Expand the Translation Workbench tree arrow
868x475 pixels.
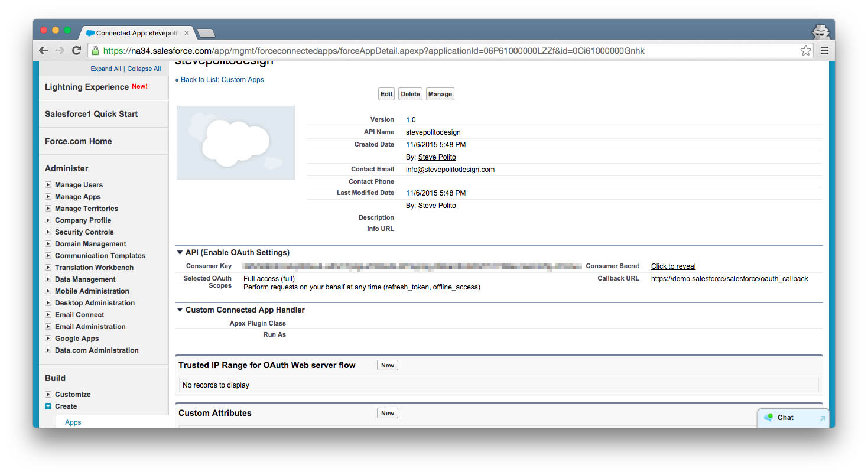pyautogui.click(x=48, y=268)
